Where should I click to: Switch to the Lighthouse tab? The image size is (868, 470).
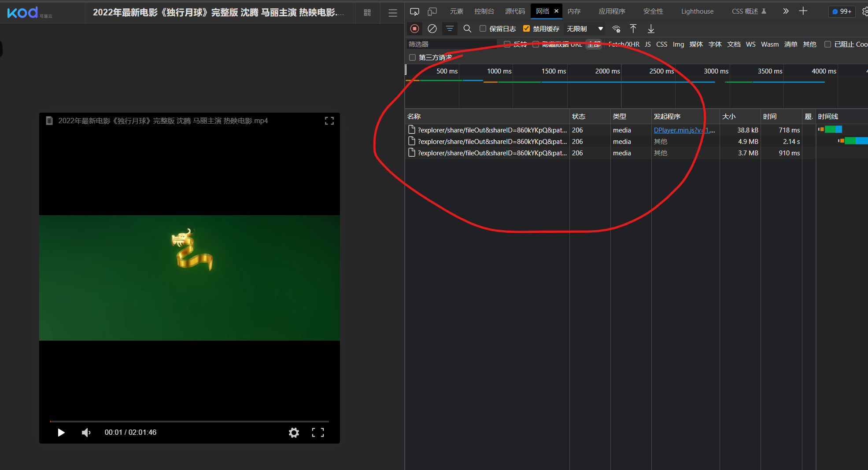point(697,11)
